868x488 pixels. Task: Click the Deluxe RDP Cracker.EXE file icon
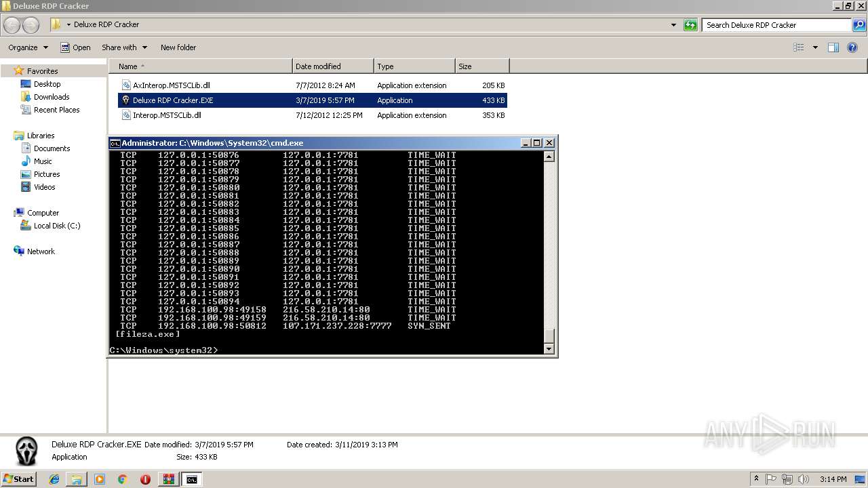tap(125, 100)
